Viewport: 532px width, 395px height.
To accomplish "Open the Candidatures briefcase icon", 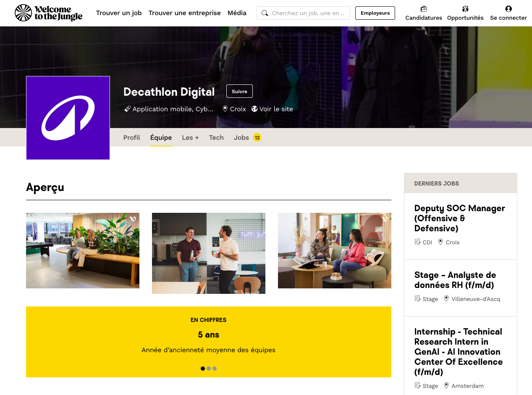I will 424,9.
